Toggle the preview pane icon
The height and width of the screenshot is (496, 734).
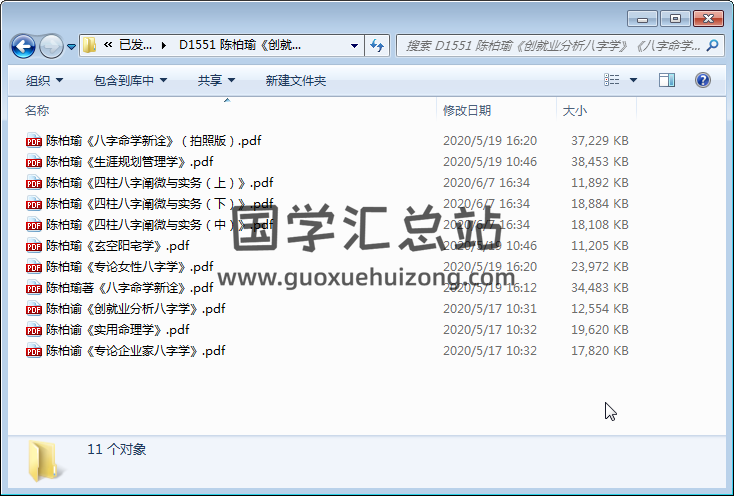(667, 80)
